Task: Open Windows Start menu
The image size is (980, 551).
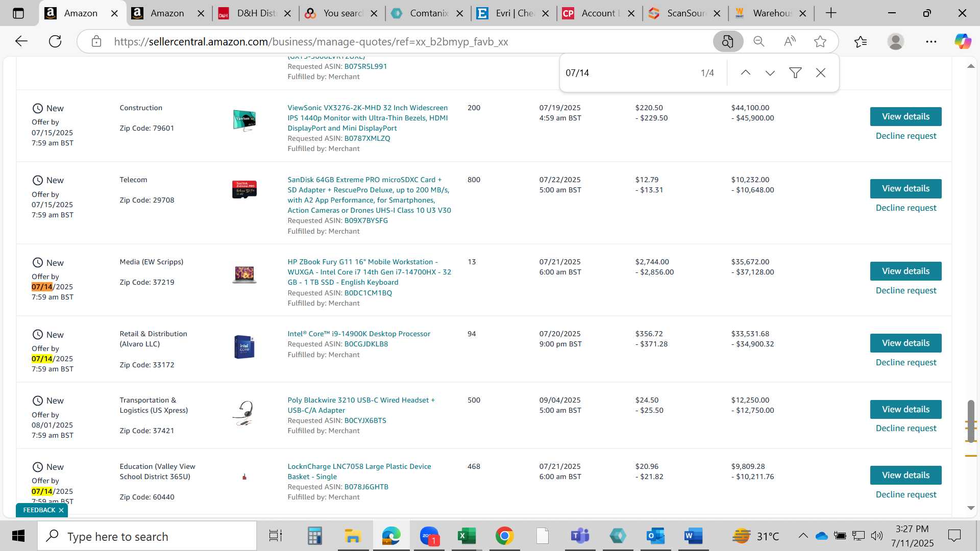Action: pyautogui.click(x=18, y=536)
